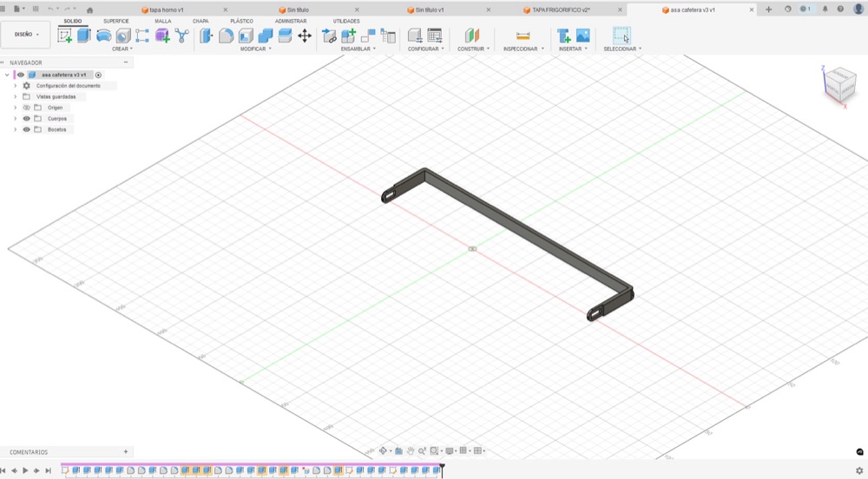Select the Extrude tool in Crear
This screenshot has height=479, width=868.
click(x=83, y=36)
